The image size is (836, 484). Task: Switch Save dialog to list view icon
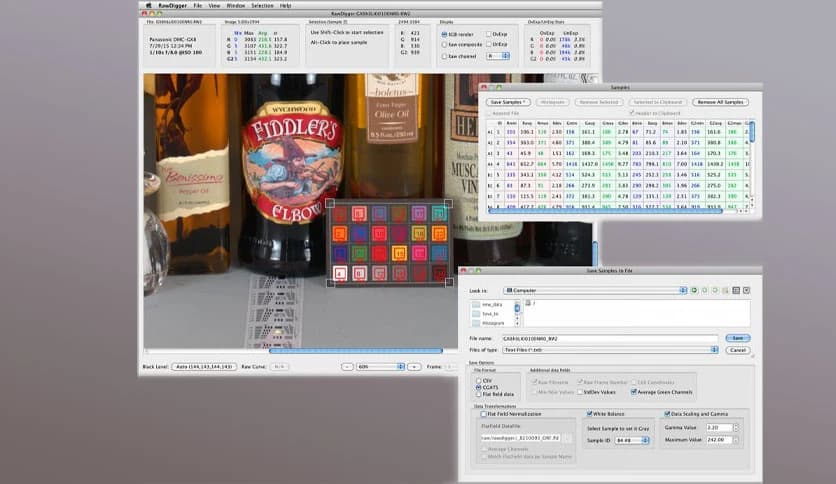point(736,291)
